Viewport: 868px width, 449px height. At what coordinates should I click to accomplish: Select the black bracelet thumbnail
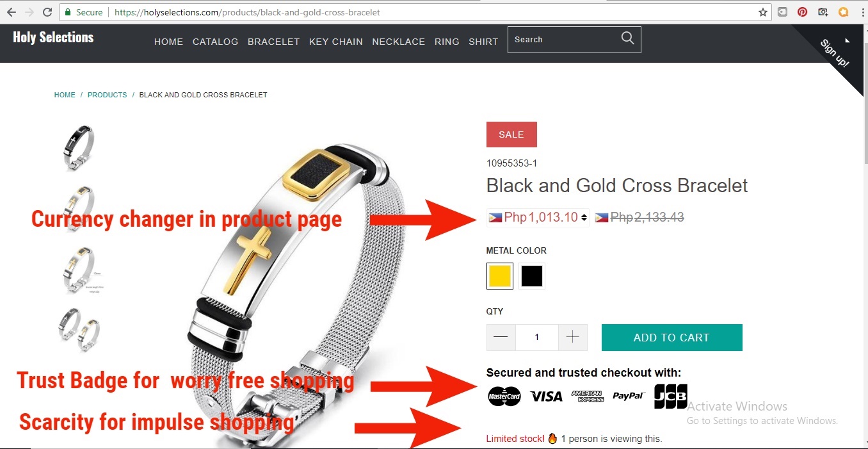coord(79,147)
